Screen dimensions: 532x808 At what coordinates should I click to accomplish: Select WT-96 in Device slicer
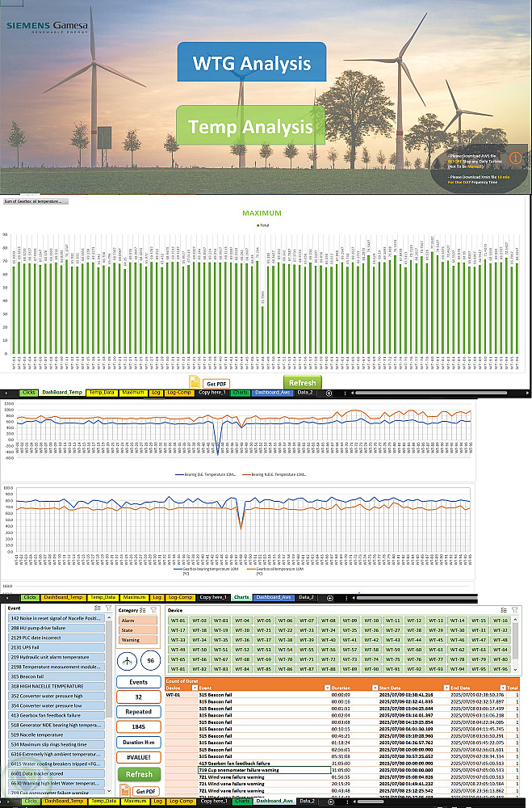500,669
